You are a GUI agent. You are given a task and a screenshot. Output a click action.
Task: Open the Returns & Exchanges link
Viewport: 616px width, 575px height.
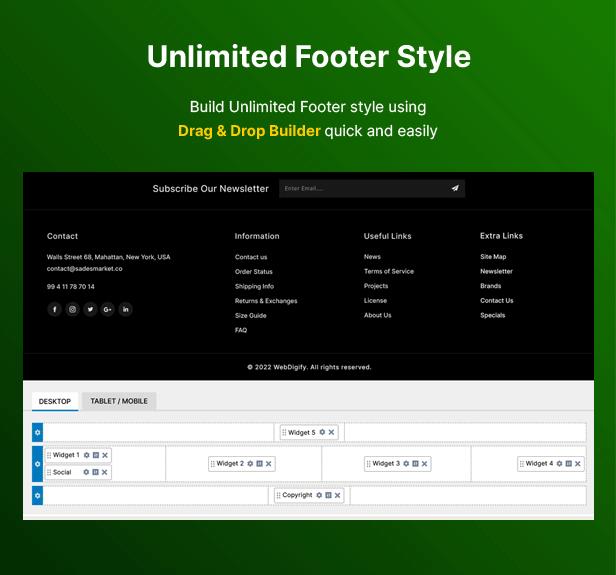click(x=266, y=301)
